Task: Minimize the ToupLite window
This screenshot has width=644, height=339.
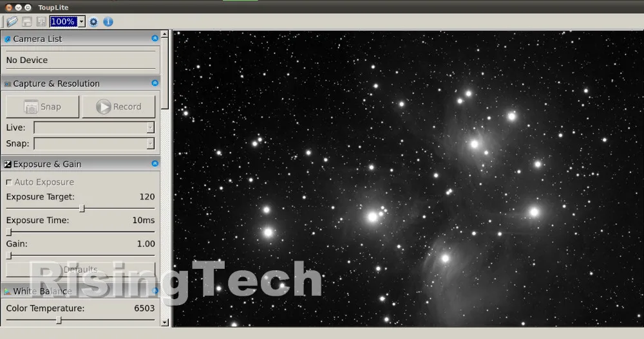Action: point(18,7)
